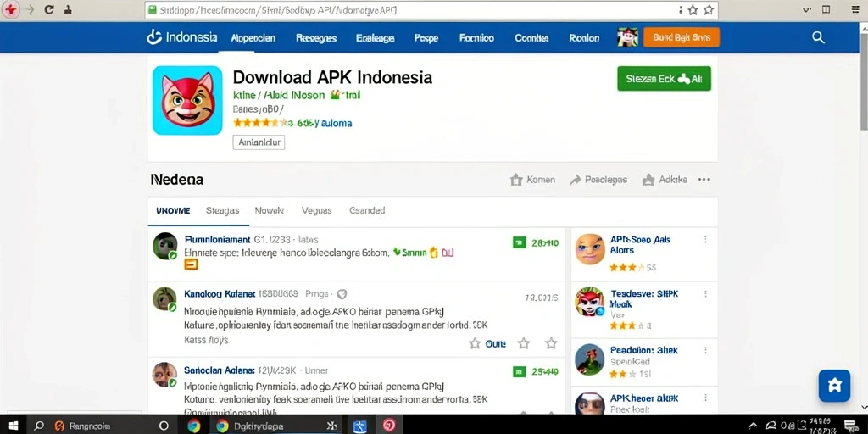Click the green badge next to 25940

520,371
